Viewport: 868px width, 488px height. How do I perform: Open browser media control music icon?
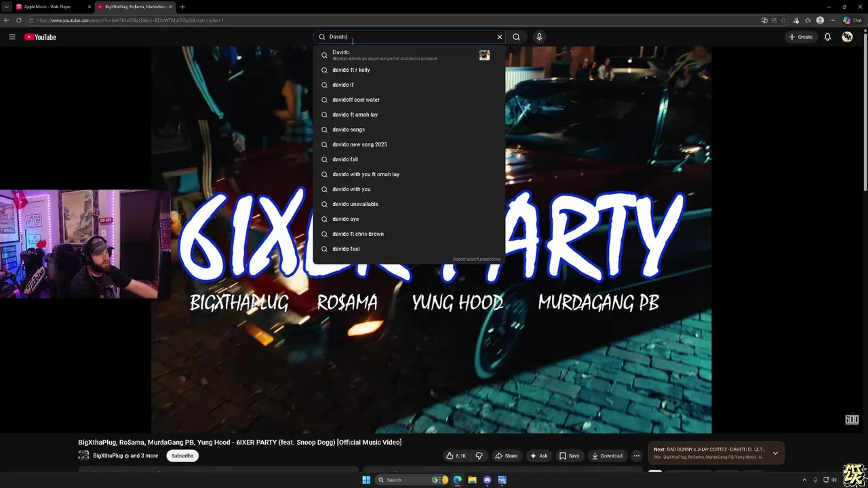(x=796, y=20)
